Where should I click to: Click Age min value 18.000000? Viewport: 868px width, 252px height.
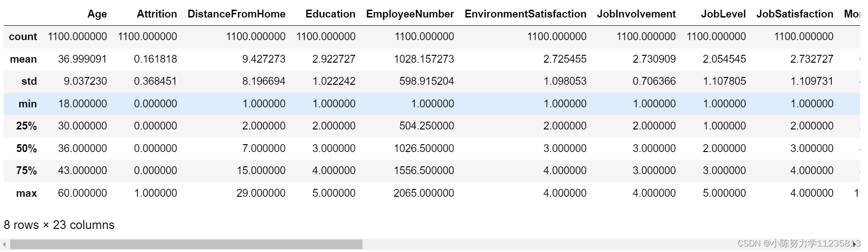[x=82, y=104]
